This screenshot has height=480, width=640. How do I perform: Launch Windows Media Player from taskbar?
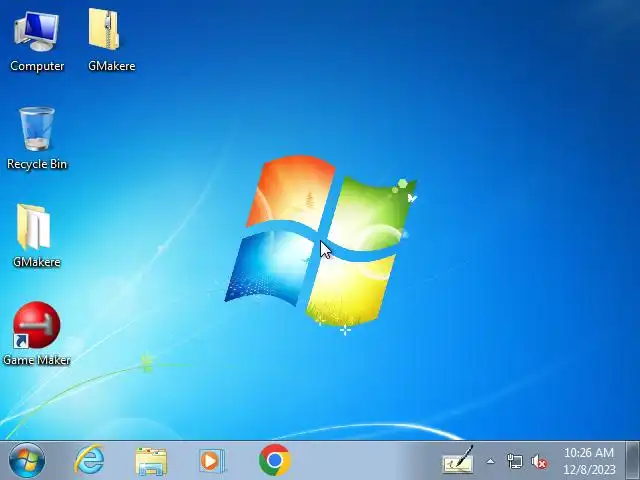point(211,461)
